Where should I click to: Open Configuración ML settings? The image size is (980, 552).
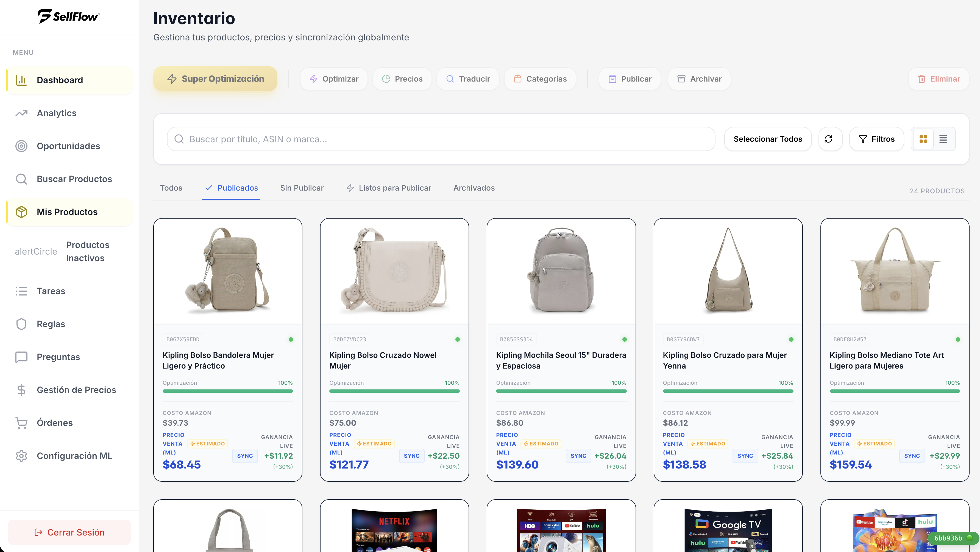[x=74, y=455]
